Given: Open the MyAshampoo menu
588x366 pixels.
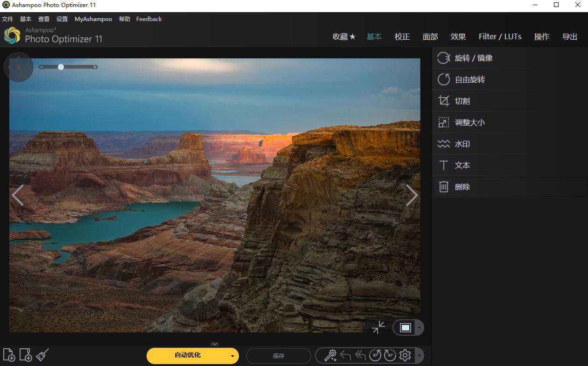Looking at the screenshot, I should pos(93,19).
